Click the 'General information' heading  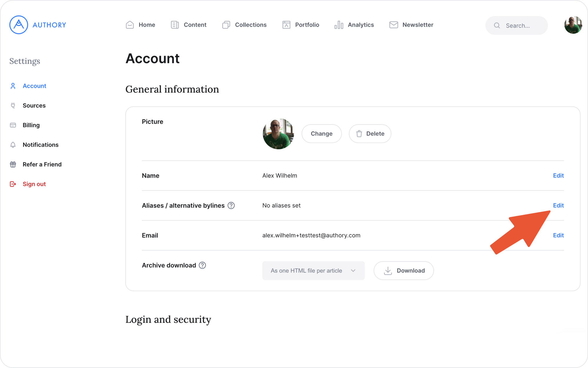point(172,89)
